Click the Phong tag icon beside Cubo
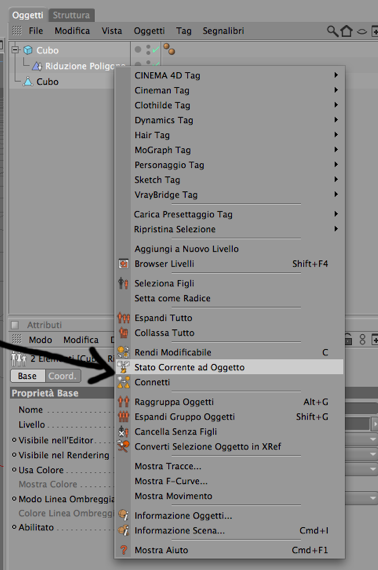Image resolution: width=378 pixels, height=570 pixels. [x=169, y=49]
